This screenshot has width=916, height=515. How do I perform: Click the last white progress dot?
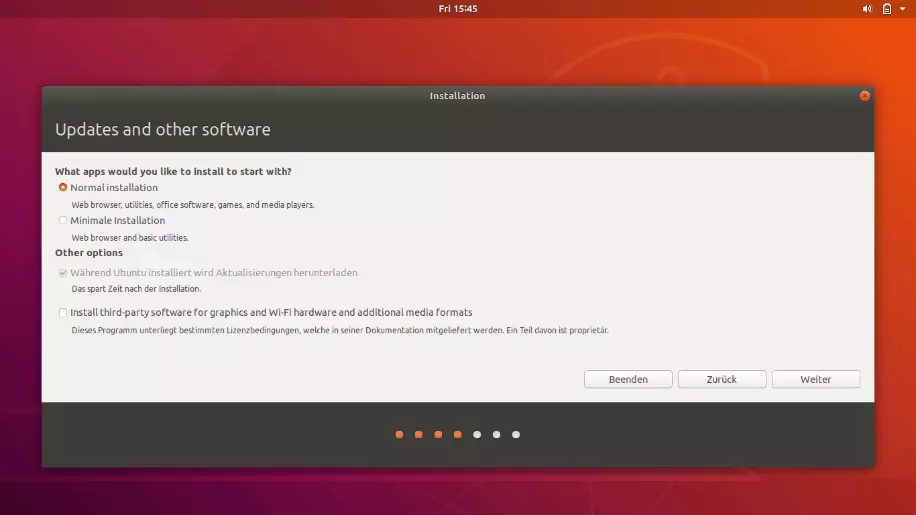pyautogui.click(x=516, y=434)
